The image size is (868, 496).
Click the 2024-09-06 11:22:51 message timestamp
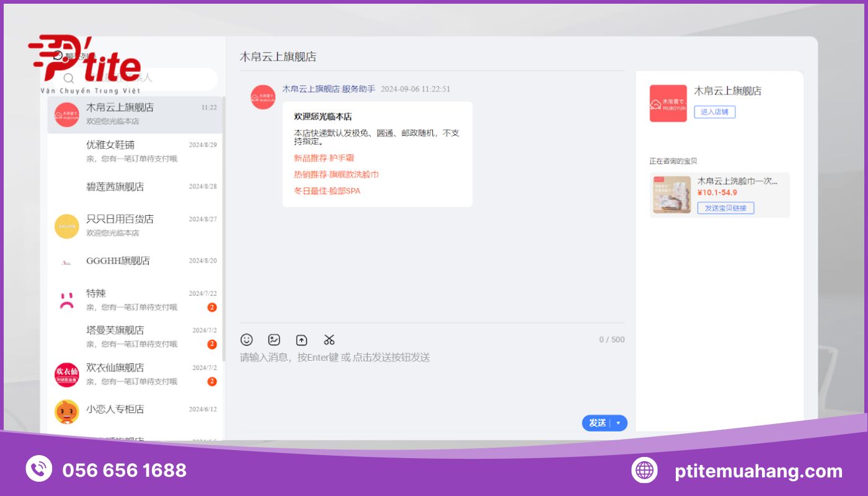pos(415,89)
